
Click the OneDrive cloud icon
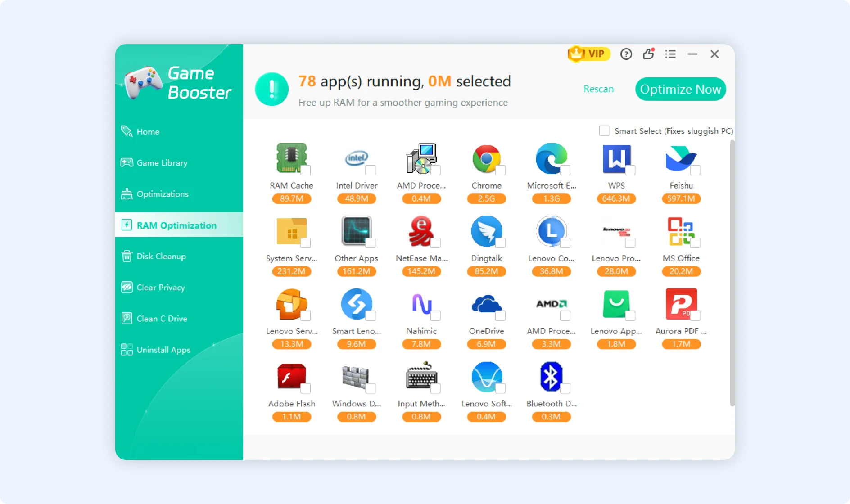tap(486, 304)
